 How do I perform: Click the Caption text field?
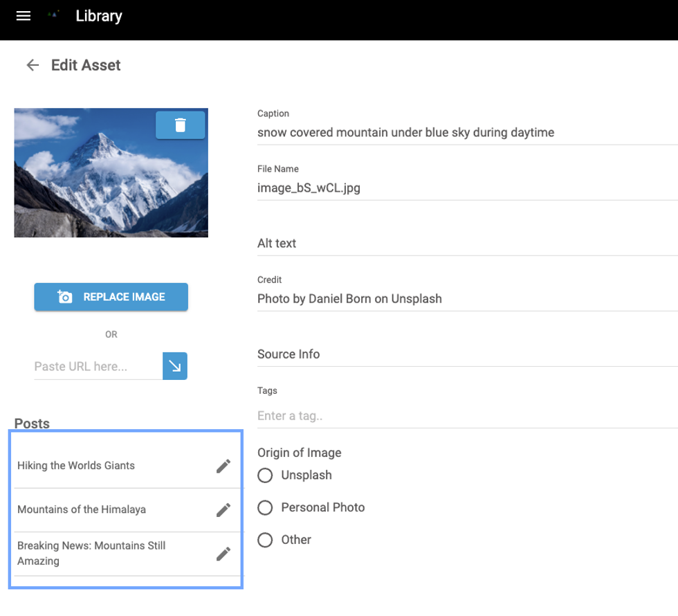click(464, 132)
